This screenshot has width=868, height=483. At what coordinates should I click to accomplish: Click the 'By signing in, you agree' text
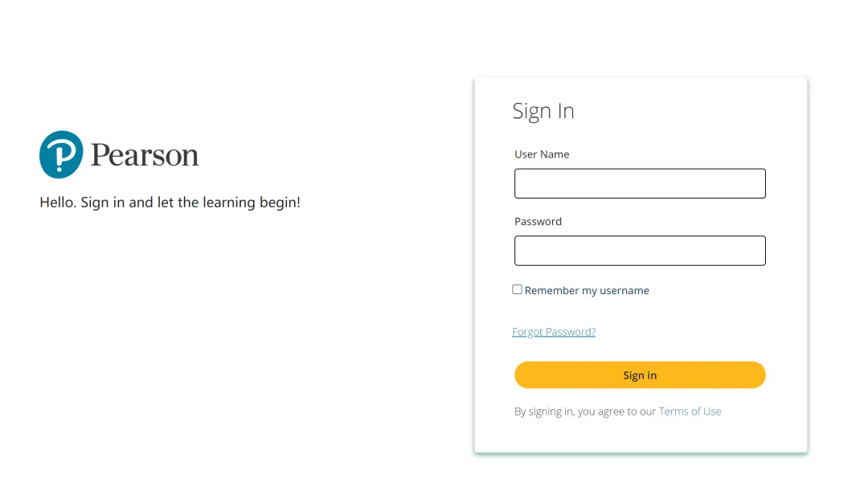point(585,411)
